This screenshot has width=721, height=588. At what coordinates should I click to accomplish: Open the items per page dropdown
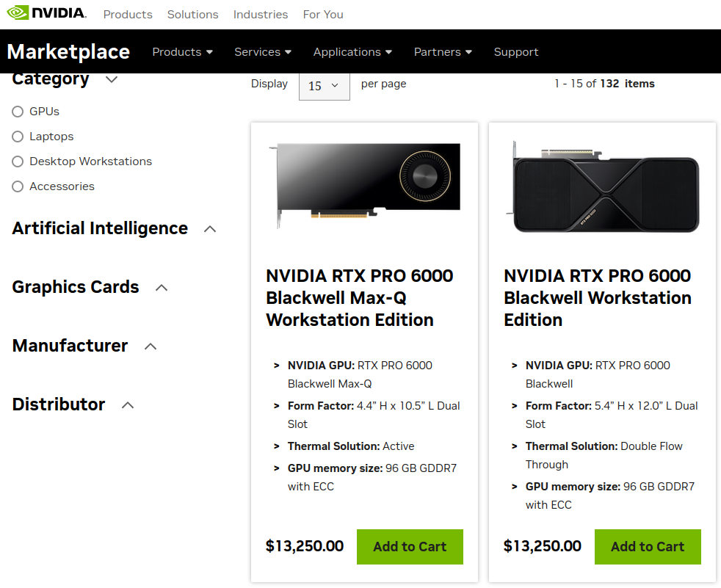coord(325,86)
